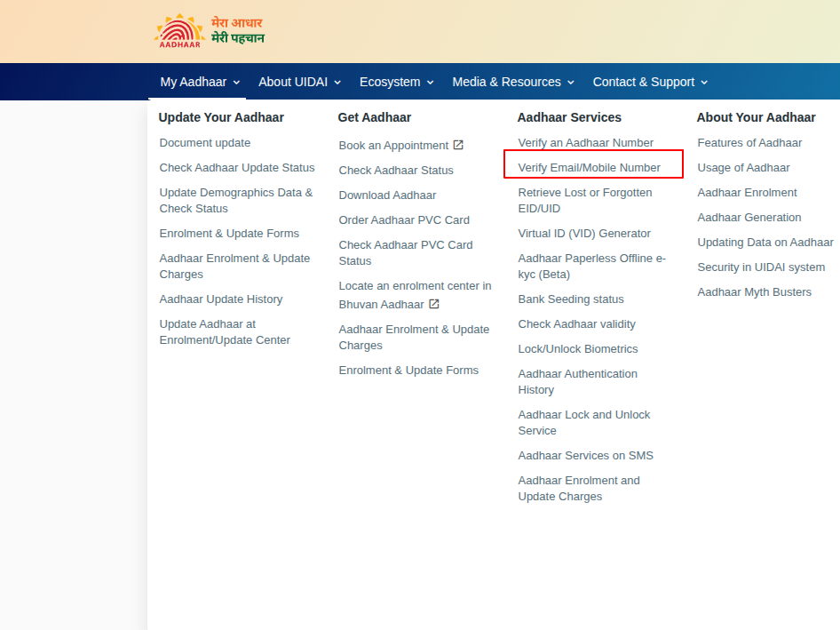Image resolution: width=840 pixels, height=630 pixels.
Task: Open Aadhaar Enrolment & Update Charges under Update Your Aadhaar
Action: [234, 266]
